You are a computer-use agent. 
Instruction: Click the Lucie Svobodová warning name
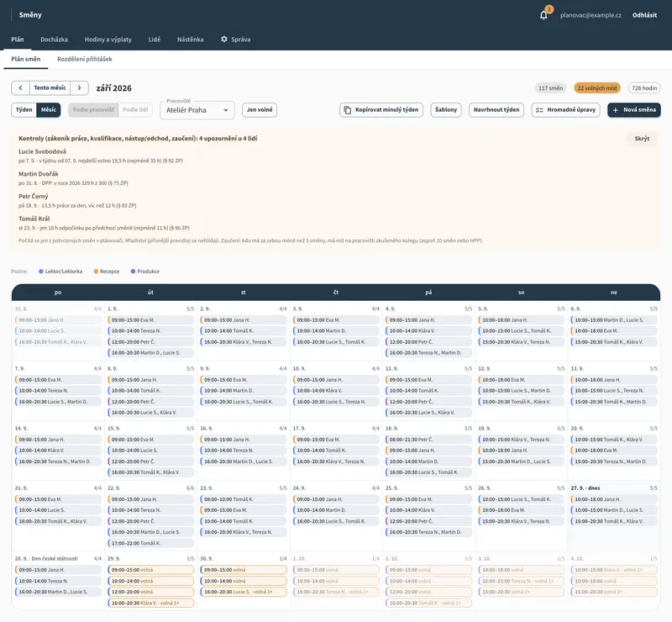tap(42, 151)
